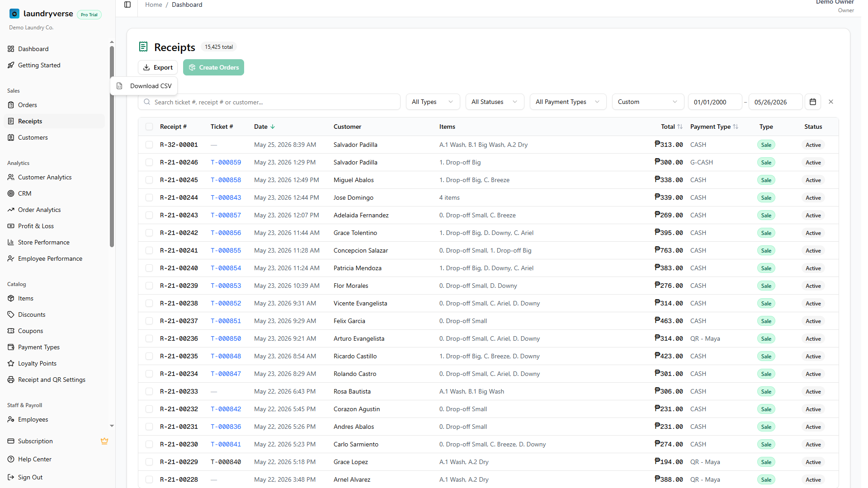Click the Items box icon
Image resolution: width=868 pixels, height=488 pixels.
(11, 298)
